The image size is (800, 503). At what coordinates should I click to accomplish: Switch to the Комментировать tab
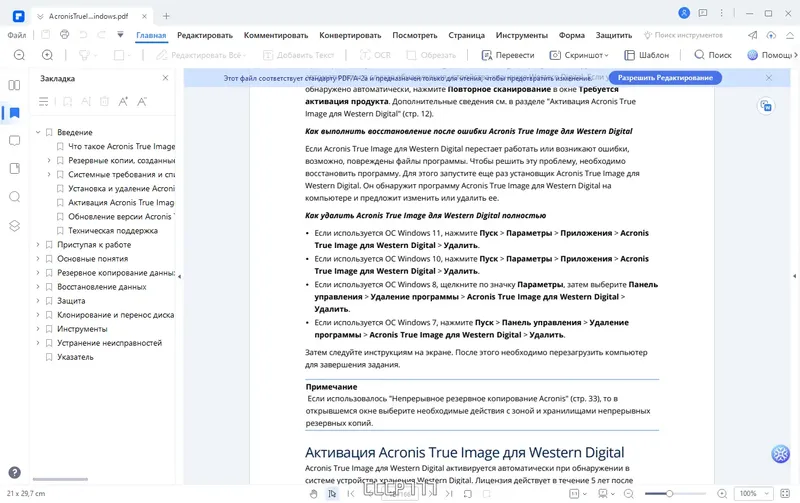point(276,35)
